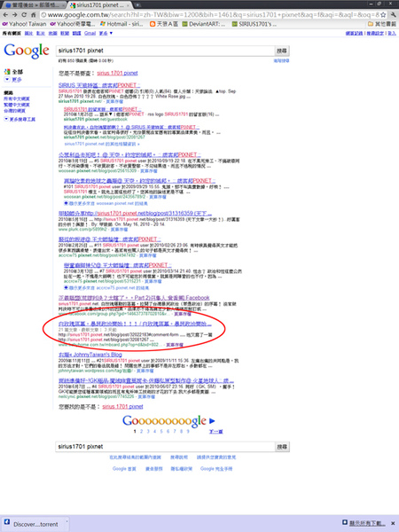This screenshot has width=399, height=532.
Task: Click 顯示所有下載 show all downloads link
Action: [364, 523]
